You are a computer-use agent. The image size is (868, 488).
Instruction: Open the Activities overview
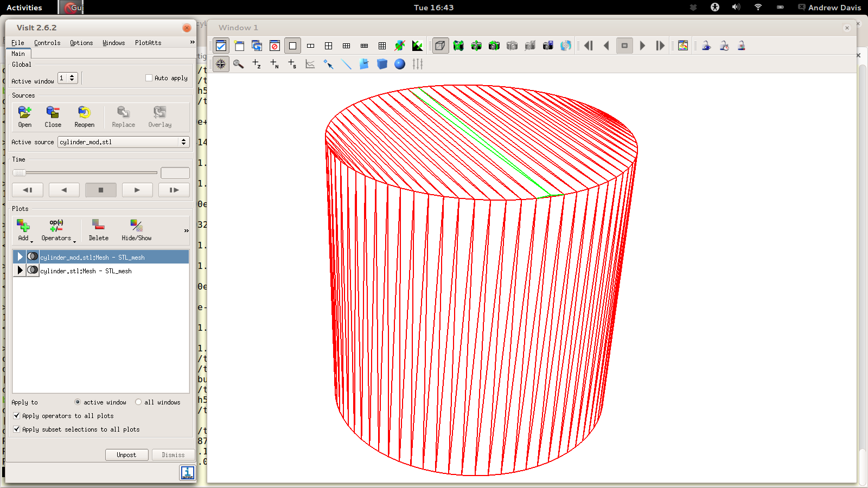click(x=24, y=8)
